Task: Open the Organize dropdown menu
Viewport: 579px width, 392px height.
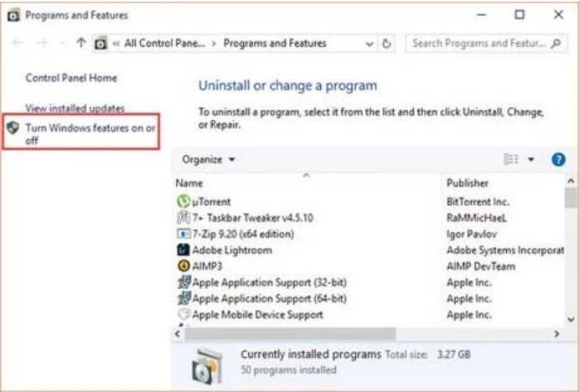Action: pyautogui.click(x=209, y=159)
